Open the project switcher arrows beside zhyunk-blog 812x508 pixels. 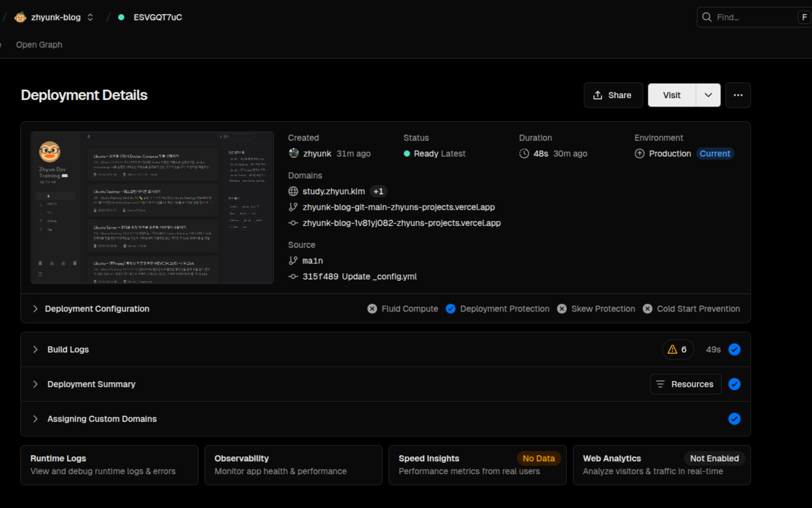click(90, 17)
